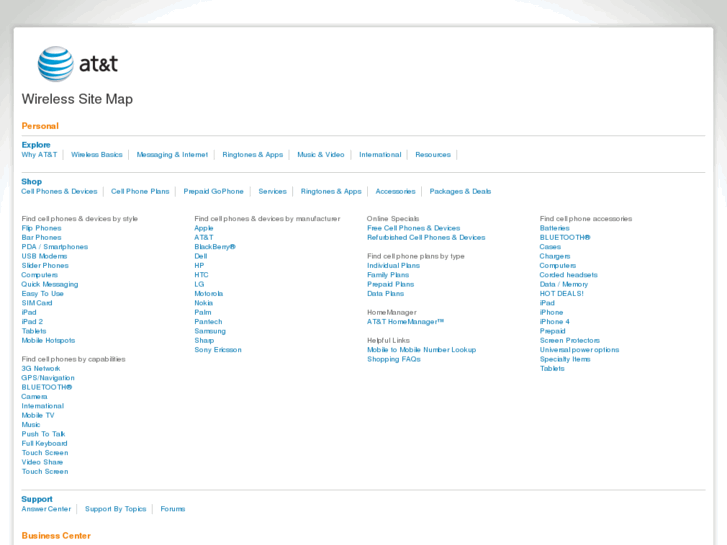Open the SIM Card link
This screenshot has width=727, height=545.
[x=37, y=302]
